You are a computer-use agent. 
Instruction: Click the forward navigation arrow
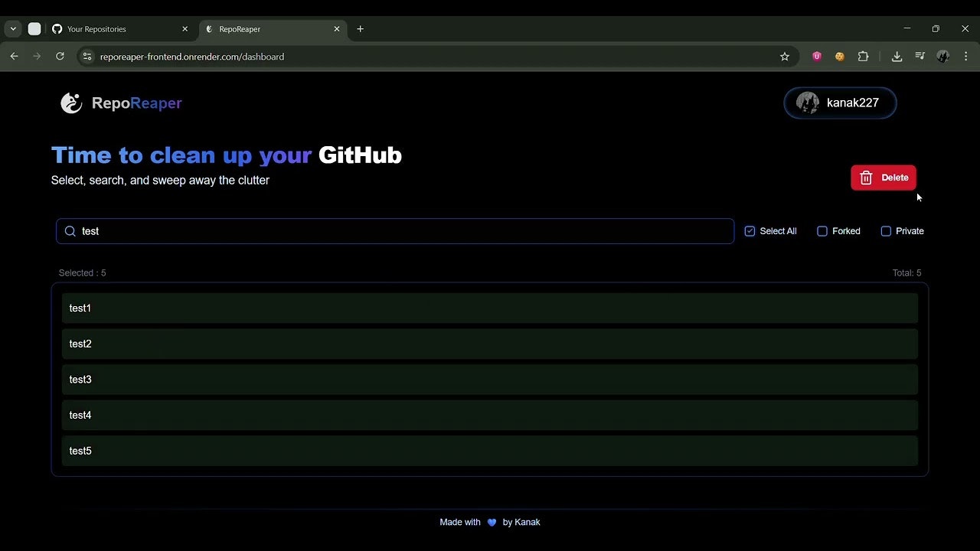coord(37,57)
